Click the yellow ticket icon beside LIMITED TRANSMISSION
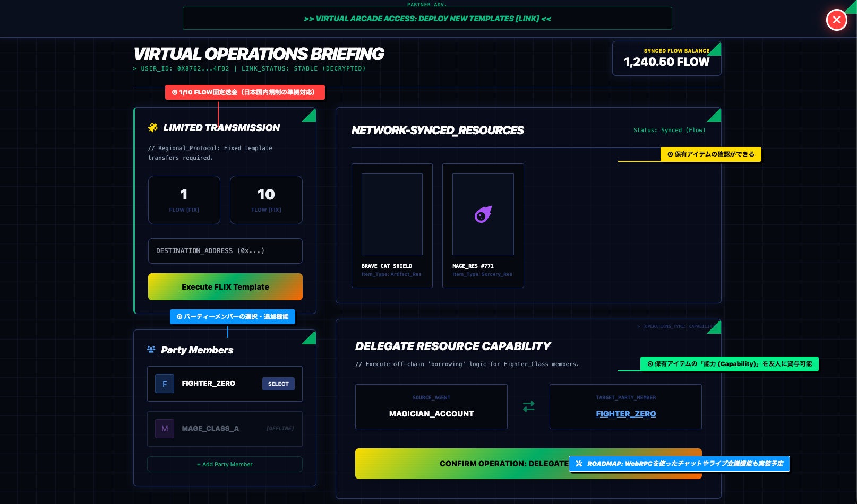The width and height of the screenshot is (857, 504). pyautogui.click(x=153, y=127)
